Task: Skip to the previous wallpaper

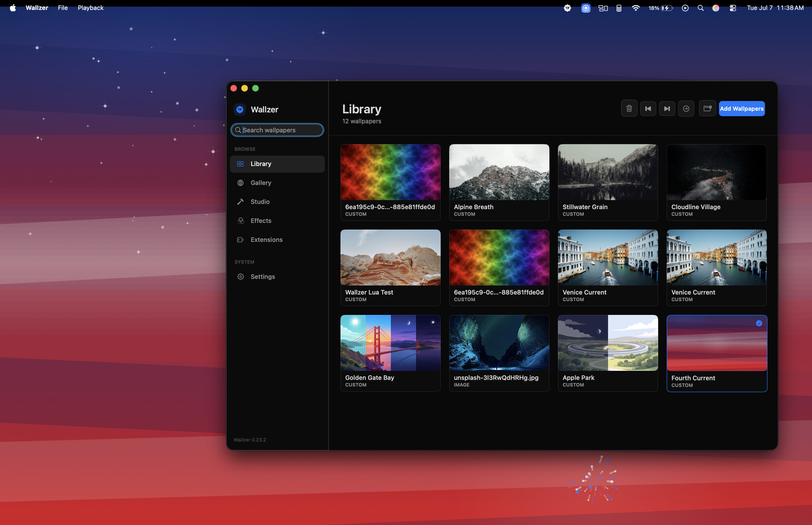Action: [648, 108]
